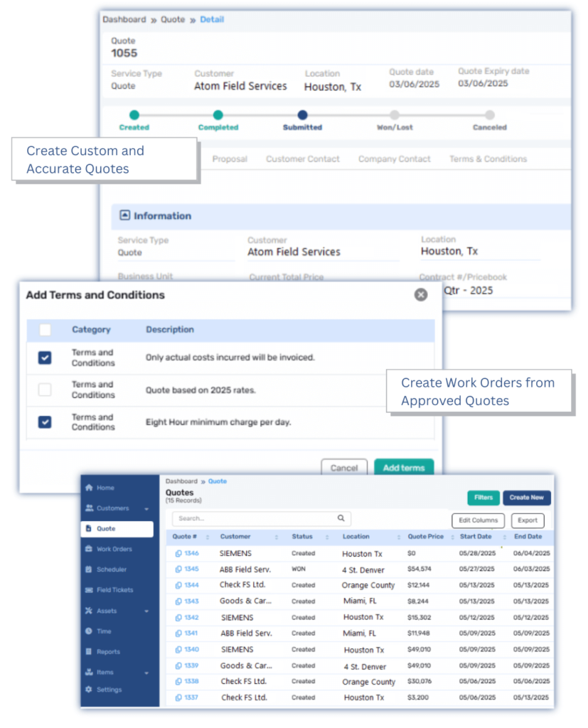Select the Submitted step on progress tracker
This screenshot has height=728, width=588.
[303, 115]
